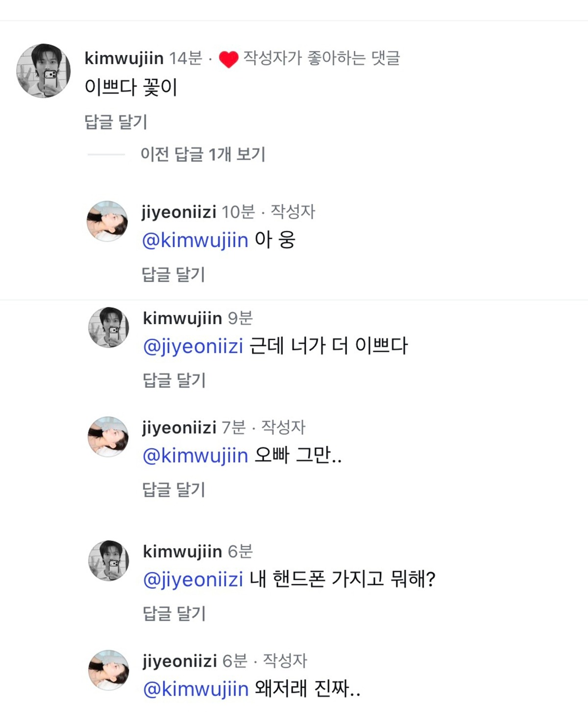Open jiyeoniizi's avatar beside '아 웅' reply
The image size is (588, 712).
point(107,221)
